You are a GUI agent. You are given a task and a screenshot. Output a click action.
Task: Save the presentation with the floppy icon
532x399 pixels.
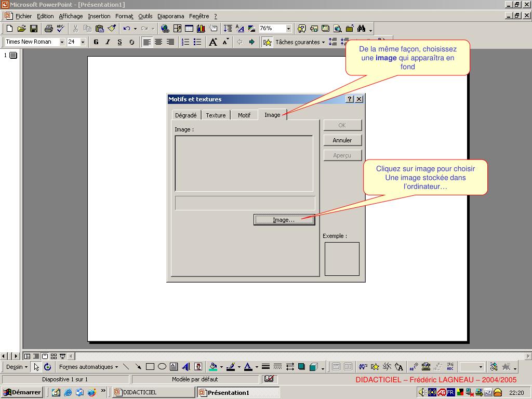[34, 29]
